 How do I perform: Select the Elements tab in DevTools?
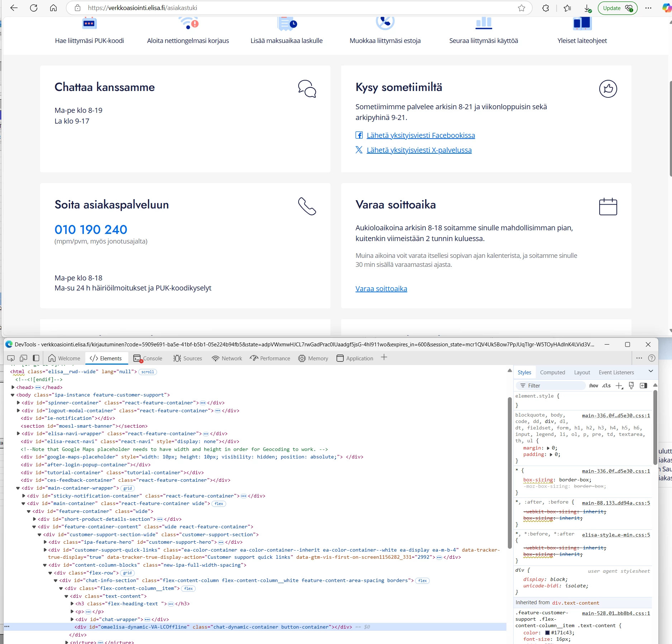coord(106,358)
